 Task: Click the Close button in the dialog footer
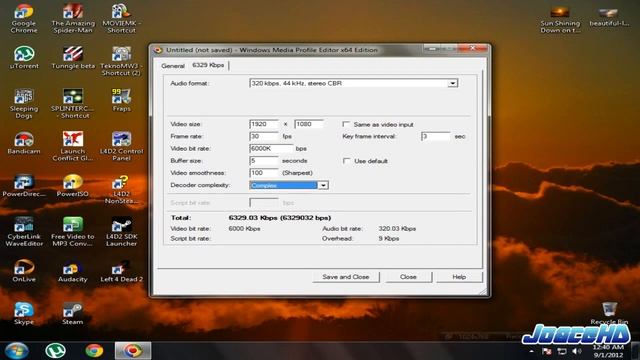[x=408, y=277]
